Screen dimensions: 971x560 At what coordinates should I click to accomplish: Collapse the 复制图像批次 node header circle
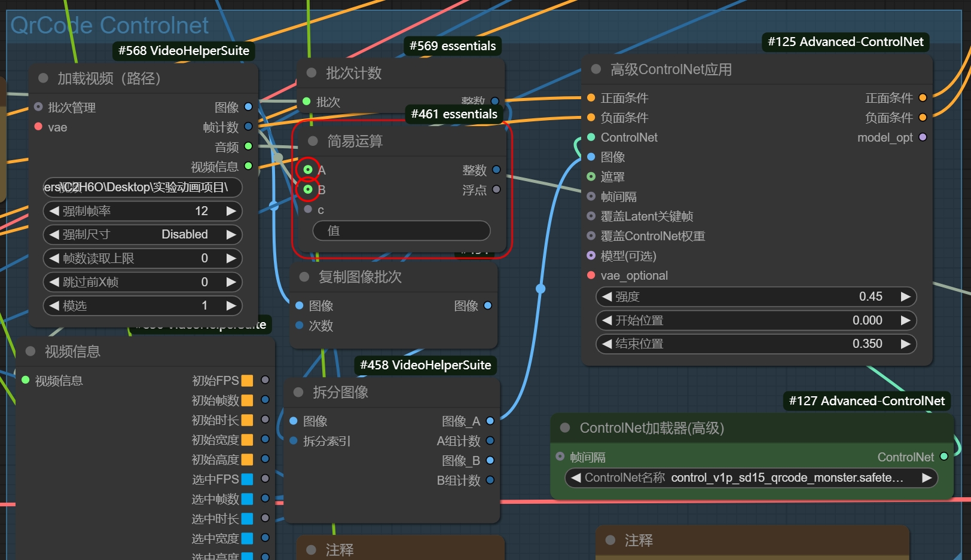coord(303,277)
